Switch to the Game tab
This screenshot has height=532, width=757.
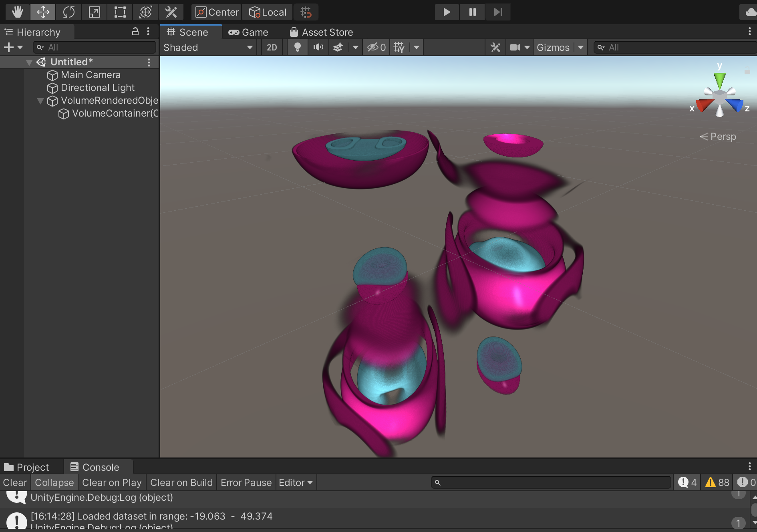(x=248, y=32)
